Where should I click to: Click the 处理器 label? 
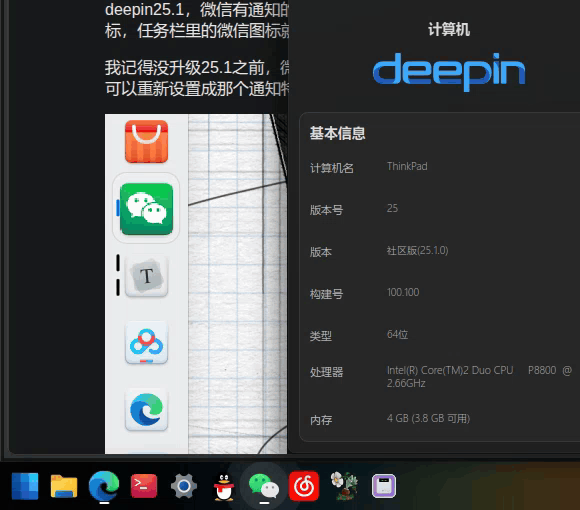click(326, 372)
